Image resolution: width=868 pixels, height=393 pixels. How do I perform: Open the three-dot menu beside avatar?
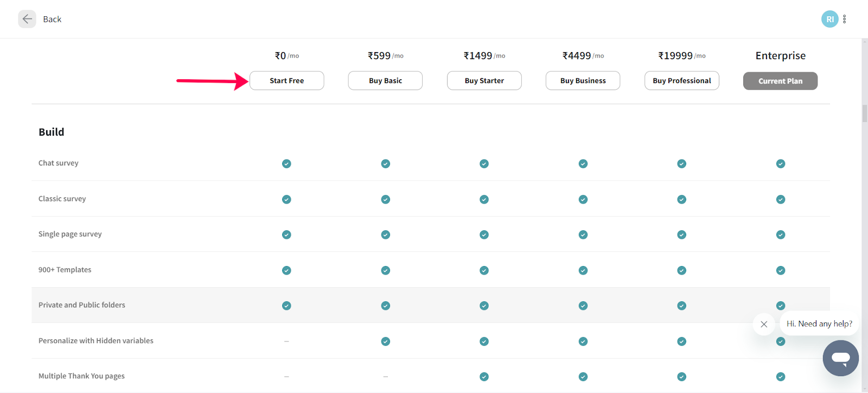pos(845,19)
